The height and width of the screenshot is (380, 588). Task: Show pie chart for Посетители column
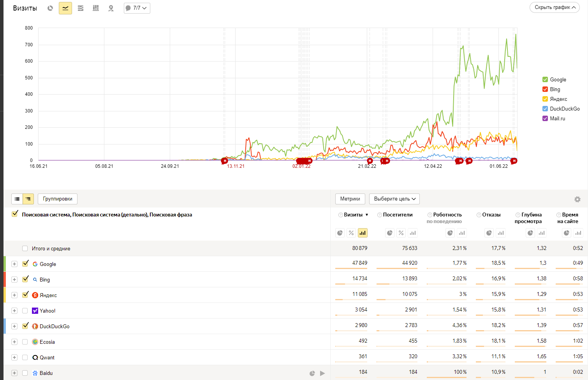[x=389, y=233]
